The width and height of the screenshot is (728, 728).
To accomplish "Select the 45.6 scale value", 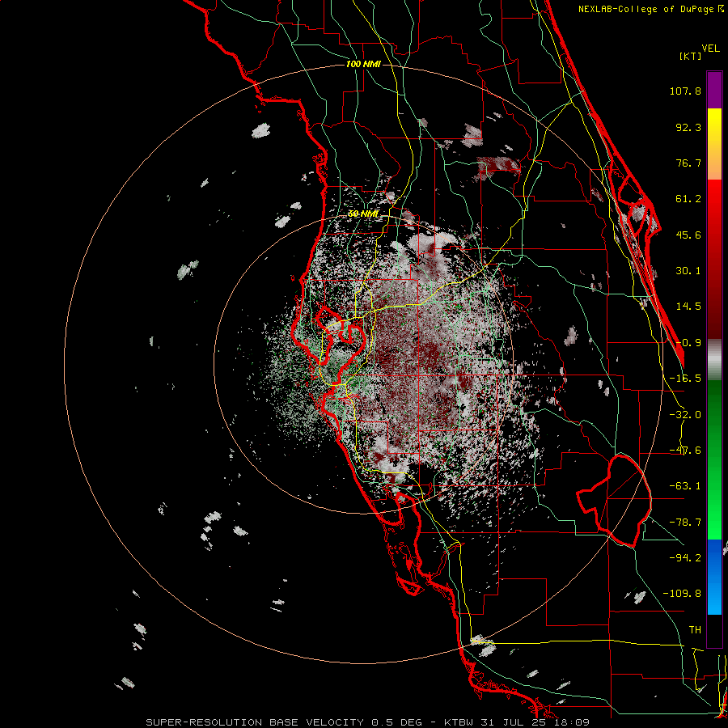I will coord(688,235).
